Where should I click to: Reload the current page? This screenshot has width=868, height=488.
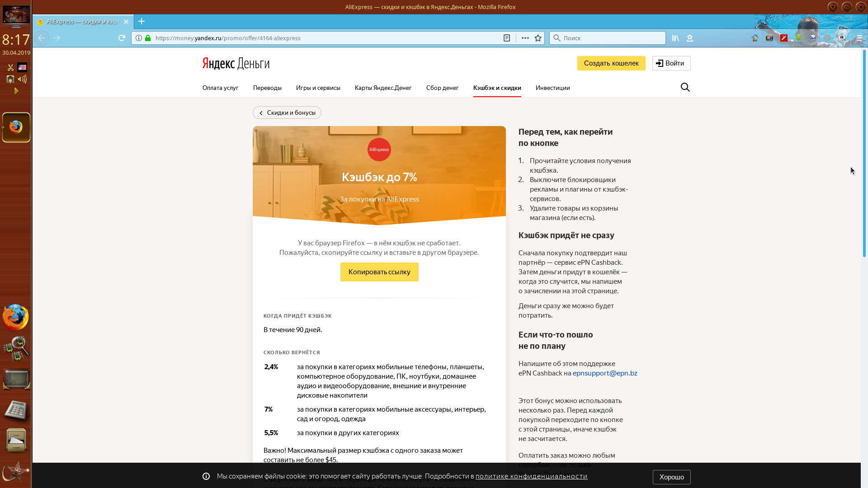tap(122, 38)
